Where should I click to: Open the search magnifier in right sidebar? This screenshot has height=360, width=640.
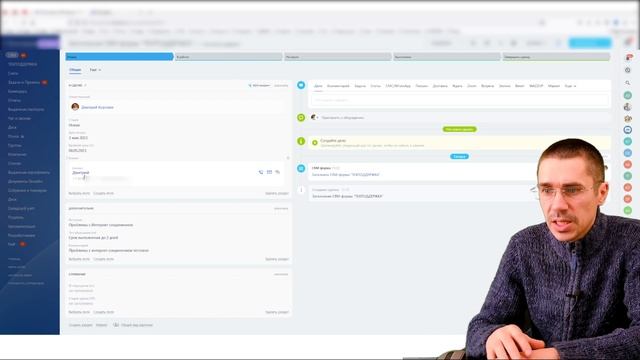[x=628, y=83]
